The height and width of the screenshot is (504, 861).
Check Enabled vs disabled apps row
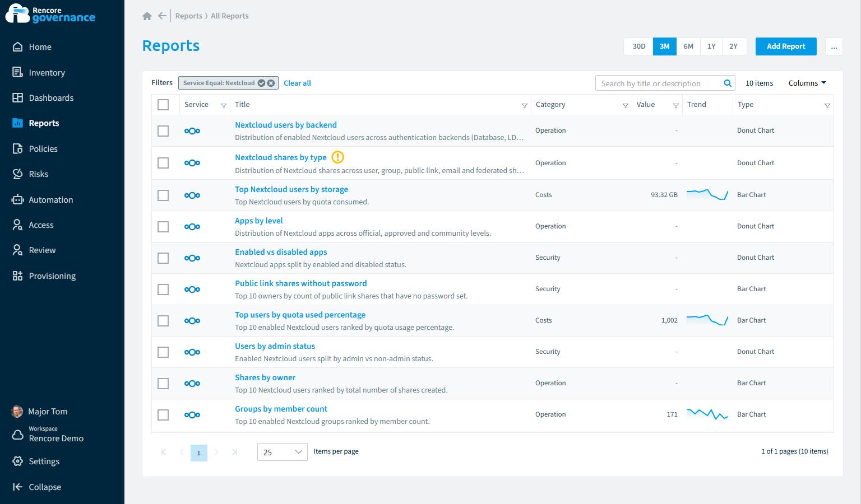(163, 258)
